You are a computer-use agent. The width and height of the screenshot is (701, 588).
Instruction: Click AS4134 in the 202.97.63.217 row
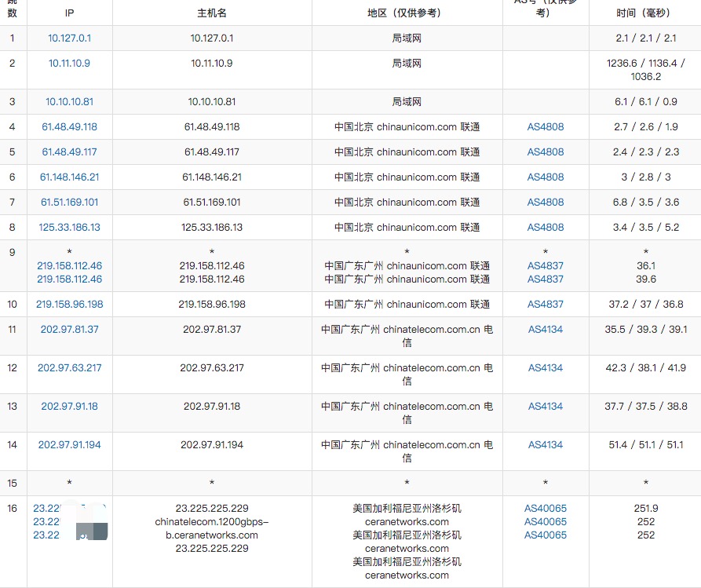[546, 367]
